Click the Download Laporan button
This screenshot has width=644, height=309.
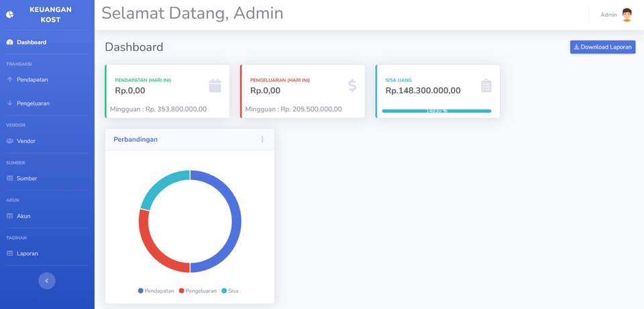[602, 47]
